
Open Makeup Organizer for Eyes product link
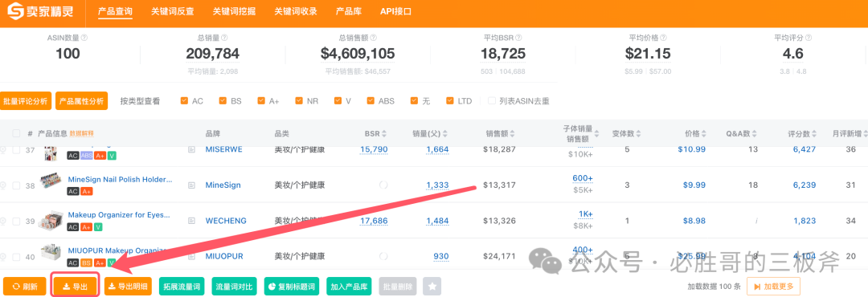click(119, 215)
